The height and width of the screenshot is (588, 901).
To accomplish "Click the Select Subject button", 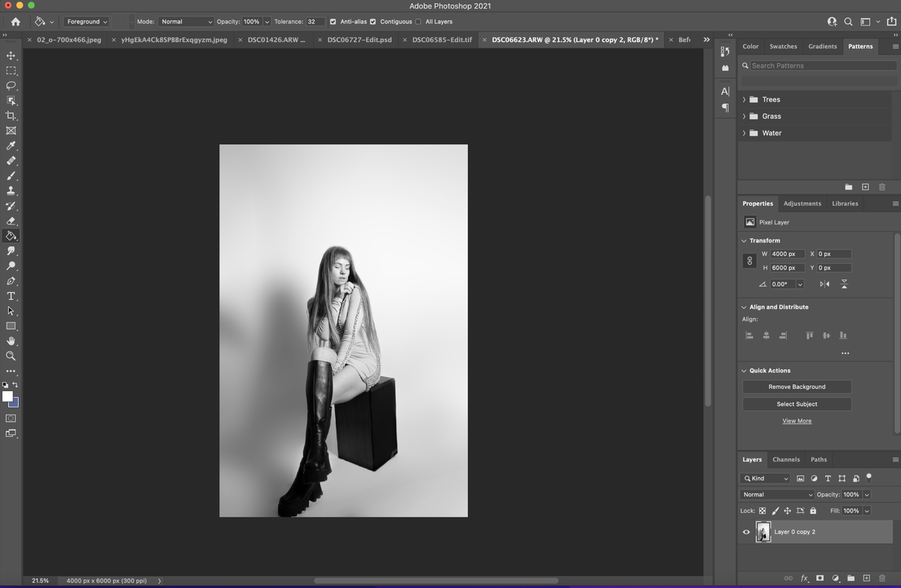I will tap(796, 403).
